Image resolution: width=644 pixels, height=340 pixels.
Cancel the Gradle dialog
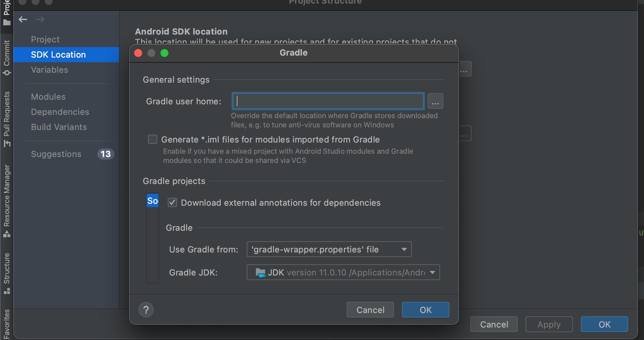coord(370,310)
